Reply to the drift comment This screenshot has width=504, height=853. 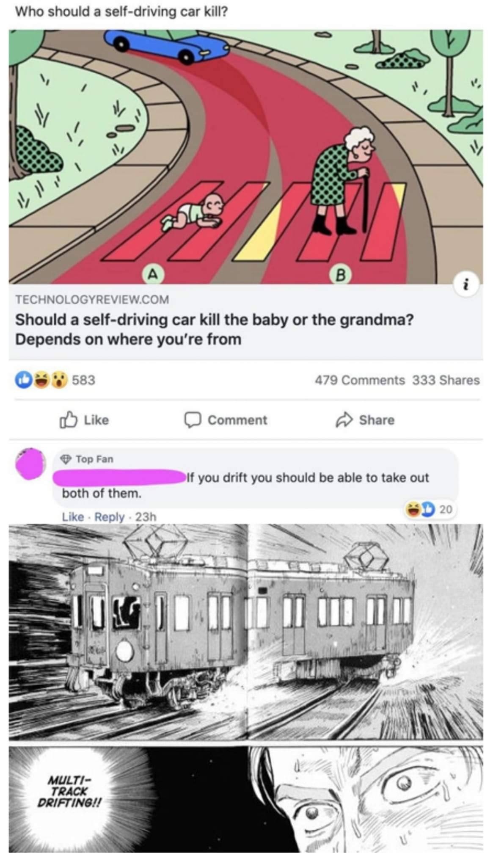pyautogui.click(x=110, y=517)
